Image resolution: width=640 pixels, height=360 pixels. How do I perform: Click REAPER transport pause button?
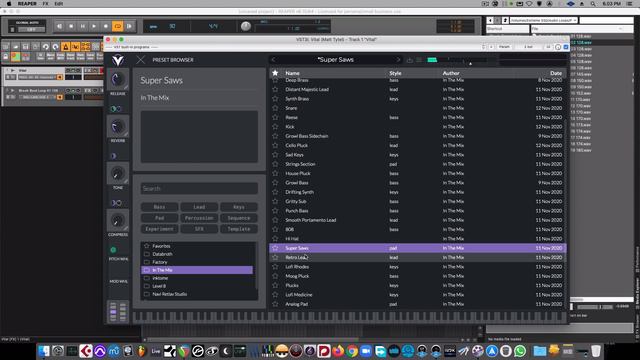[x=82, y=26]
